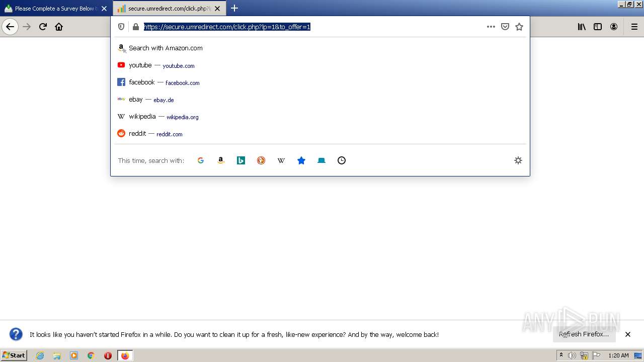644x362 pixels.
Task: Open a new tab
Action: [x=234, y=8]
